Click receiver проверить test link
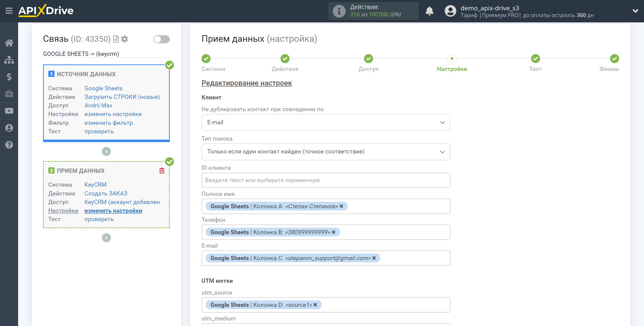 tap(99, 219)
